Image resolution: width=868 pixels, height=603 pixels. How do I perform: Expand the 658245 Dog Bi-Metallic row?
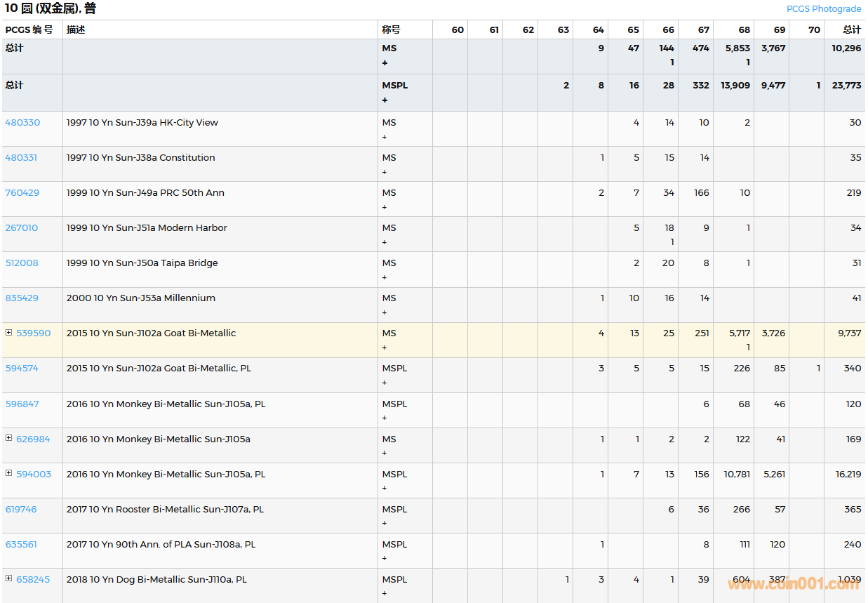(x=8, y=578)
